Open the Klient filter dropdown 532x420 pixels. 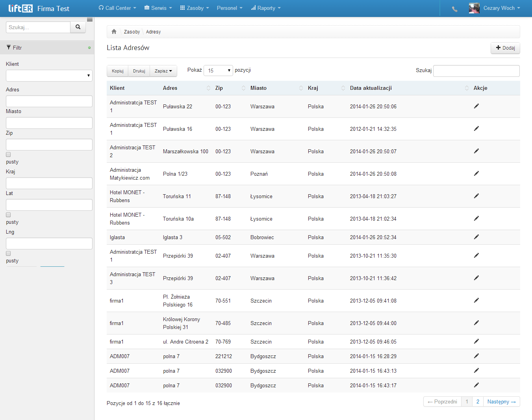pos(49,76)
